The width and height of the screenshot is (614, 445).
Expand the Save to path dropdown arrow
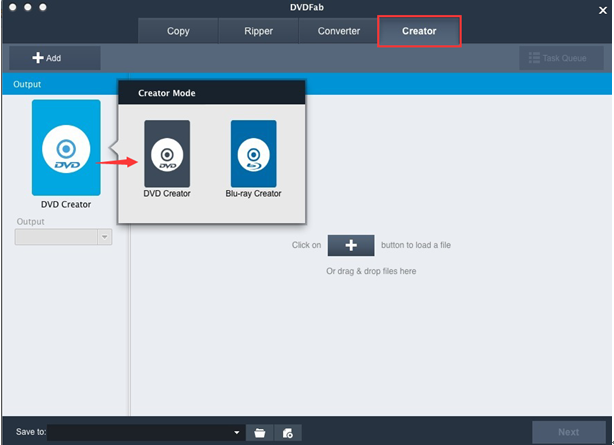pyautogui.click(x=237, y=432)
